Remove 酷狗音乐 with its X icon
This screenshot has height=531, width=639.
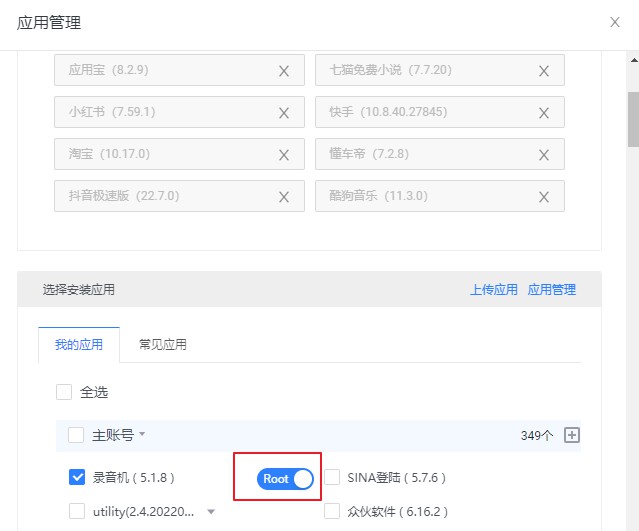tap(544, 197)
